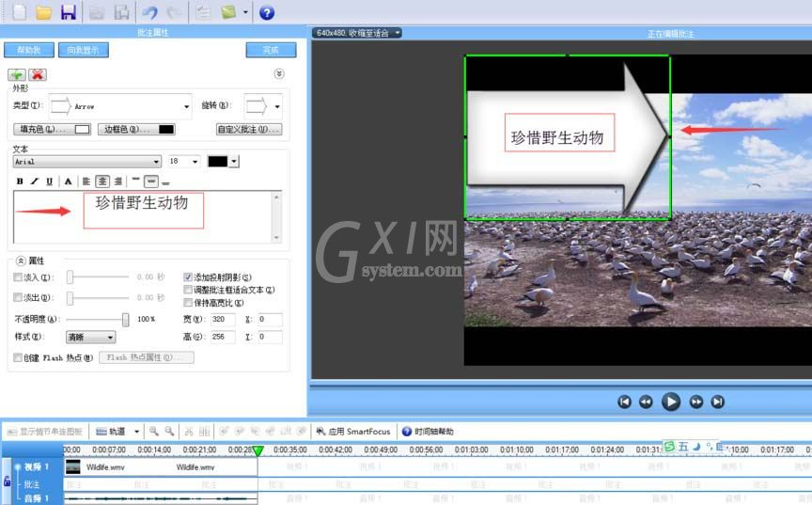Image resolution: width=812 pixels, height=505 pixels.
Task: Align callout text to the left
Action: (x=86, y=181)
